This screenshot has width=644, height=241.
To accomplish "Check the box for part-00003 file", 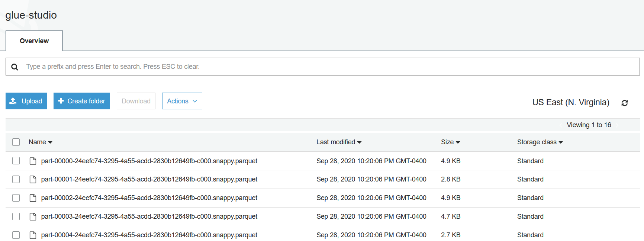I will point(16,216).
